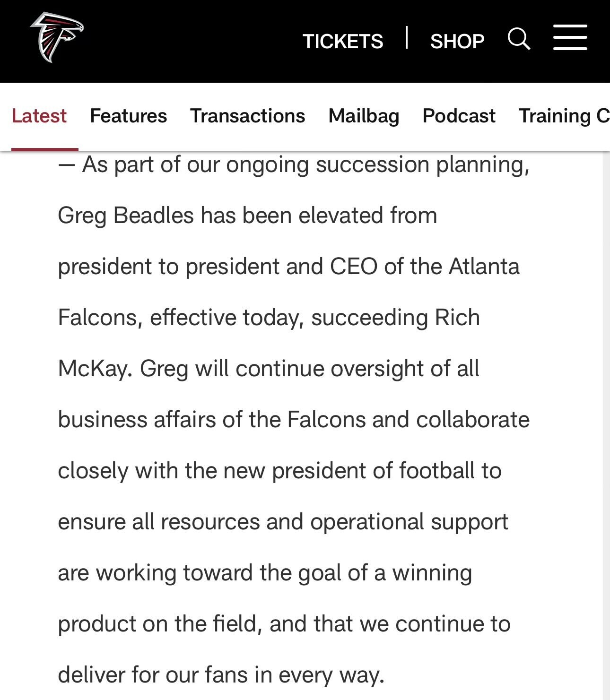Select the Latest tab
Viewport: 610px width, 700px height.
[39, 116]
